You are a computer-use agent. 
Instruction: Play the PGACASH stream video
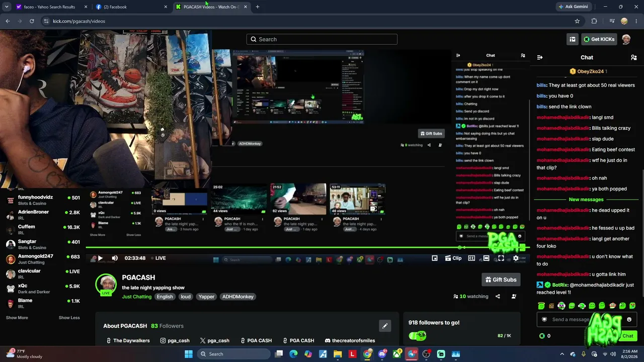[x=100, y=258]
